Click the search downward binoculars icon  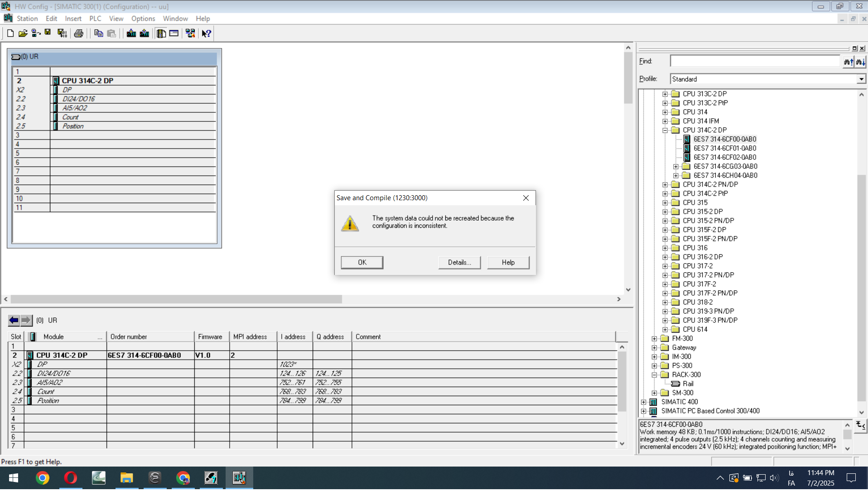[x=860, y=62]
